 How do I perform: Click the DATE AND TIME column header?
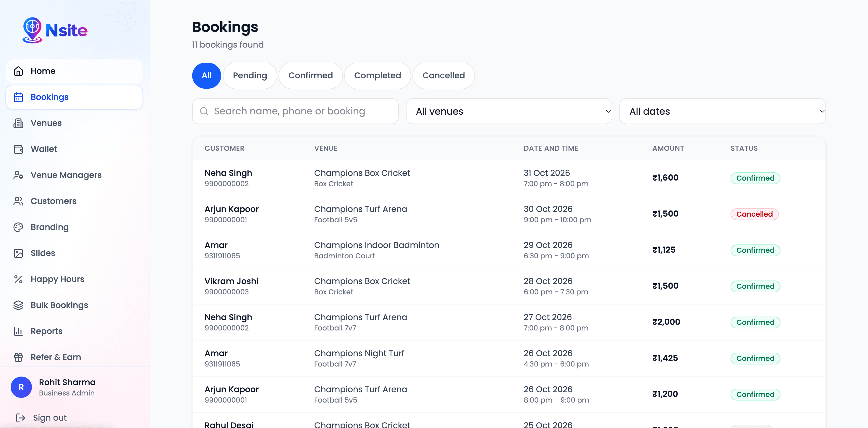[550, 148]
